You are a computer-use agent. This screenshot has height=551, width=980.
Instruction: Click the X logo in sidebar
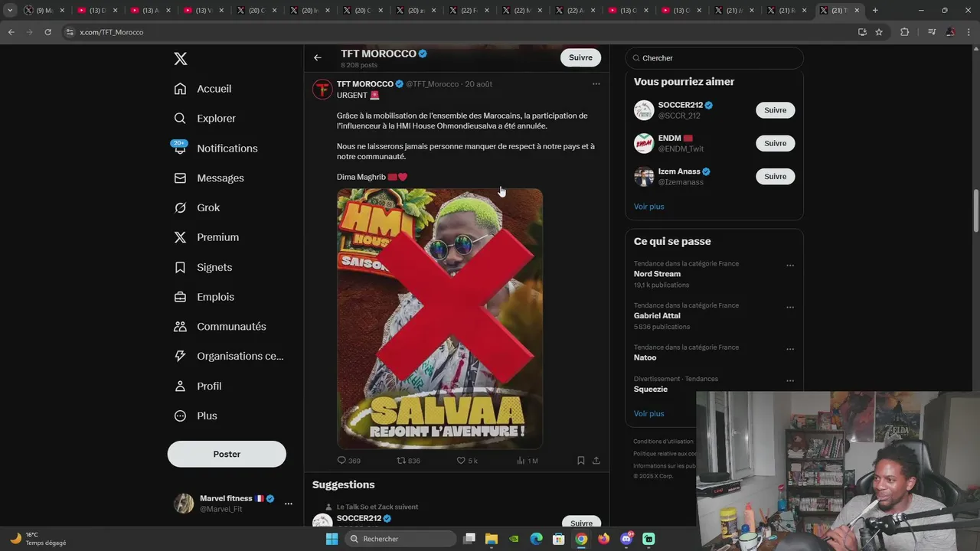(180, 59)
